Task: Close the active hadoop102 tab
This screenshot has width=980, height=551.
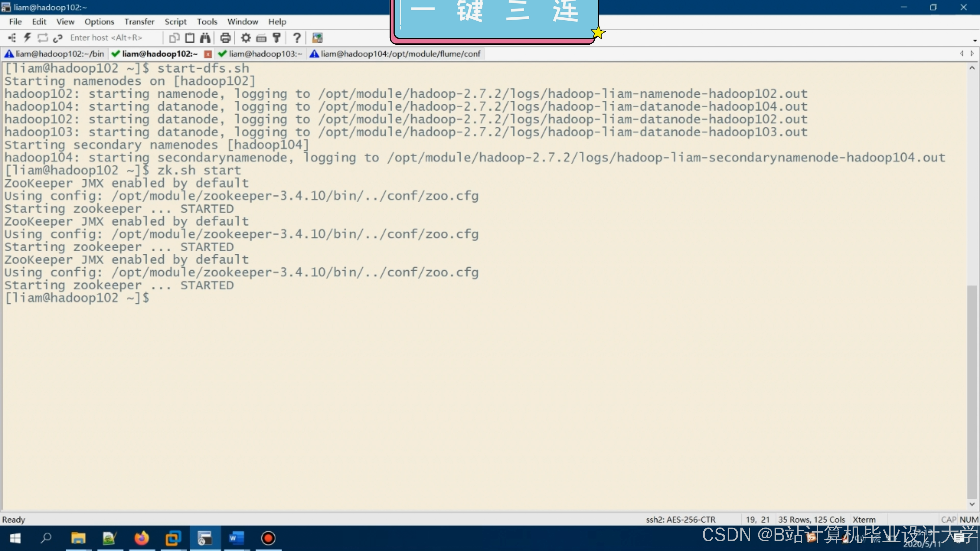Action: [208, 54]
